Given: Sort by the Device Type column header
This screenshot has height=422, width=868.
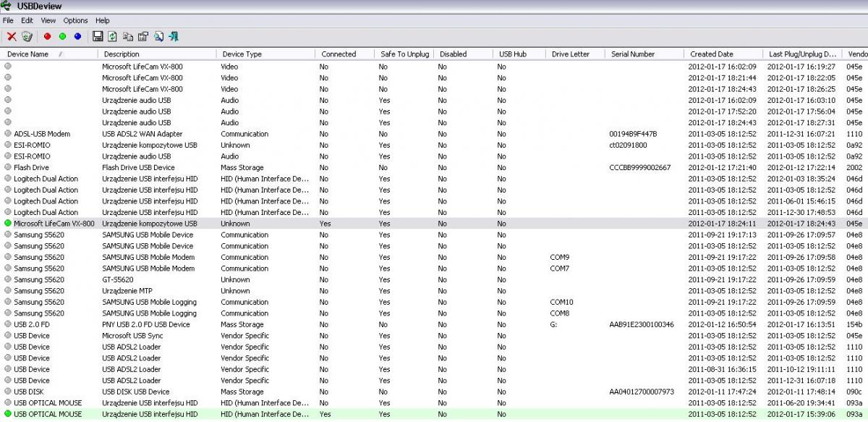Looking at the screenshot, I should pos(265,54).
